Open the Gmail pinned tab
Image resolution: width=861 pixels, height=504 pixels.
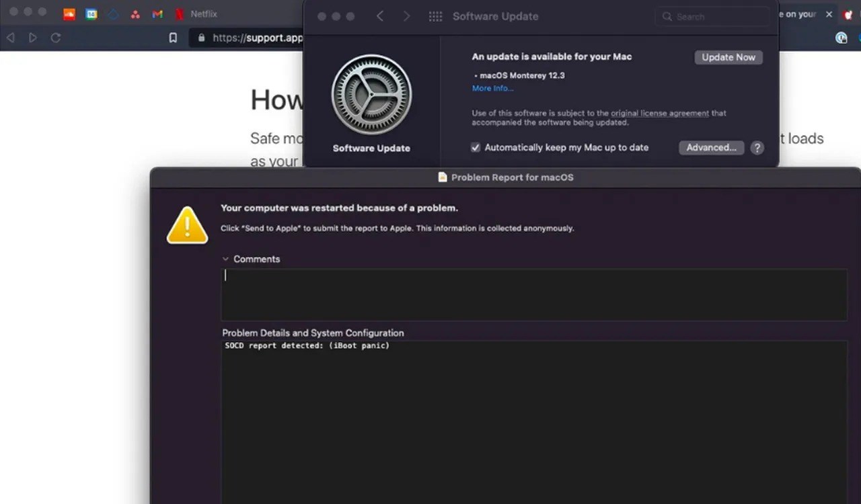click(x=157, y=13)
